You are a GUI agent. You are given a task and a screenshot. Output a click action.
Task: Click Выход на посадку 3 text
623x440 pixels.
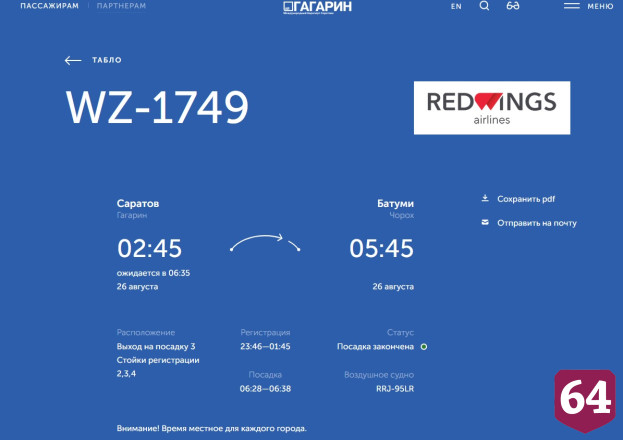pyautogui.click(x=156, y=347)
